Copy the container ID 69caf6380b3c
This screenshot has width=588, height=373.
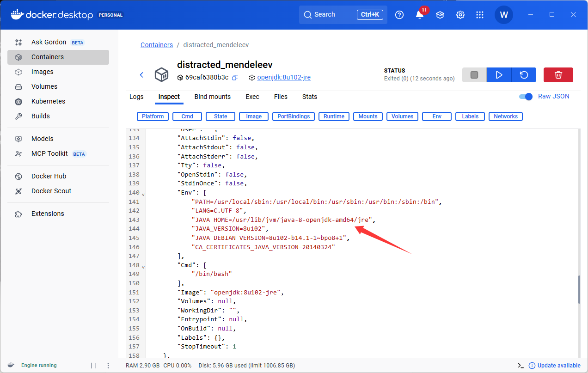235,78
